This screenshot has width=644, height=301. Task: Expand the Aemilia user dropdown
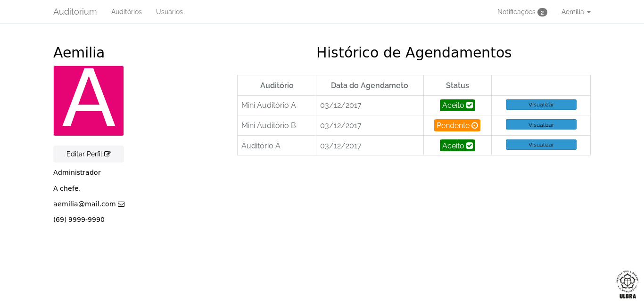(576, 12)
